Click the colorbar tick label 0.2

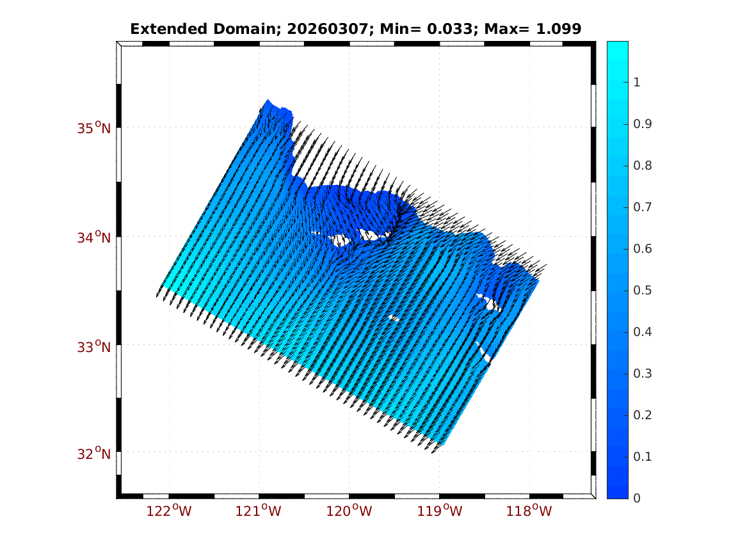[641, 415]
